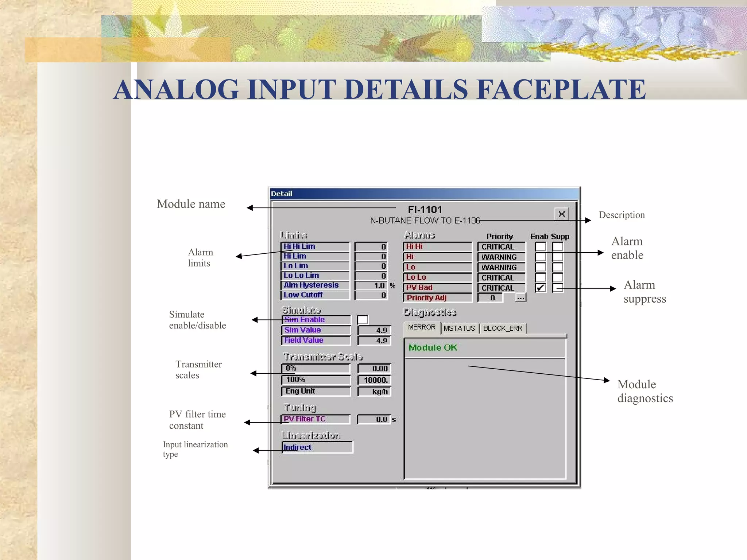The height and width of the screenshot is (560, 747).
Task: Open the BLOCK_ERR diagnostics tab
Action: pyautogui.click(x=502, y=328)
